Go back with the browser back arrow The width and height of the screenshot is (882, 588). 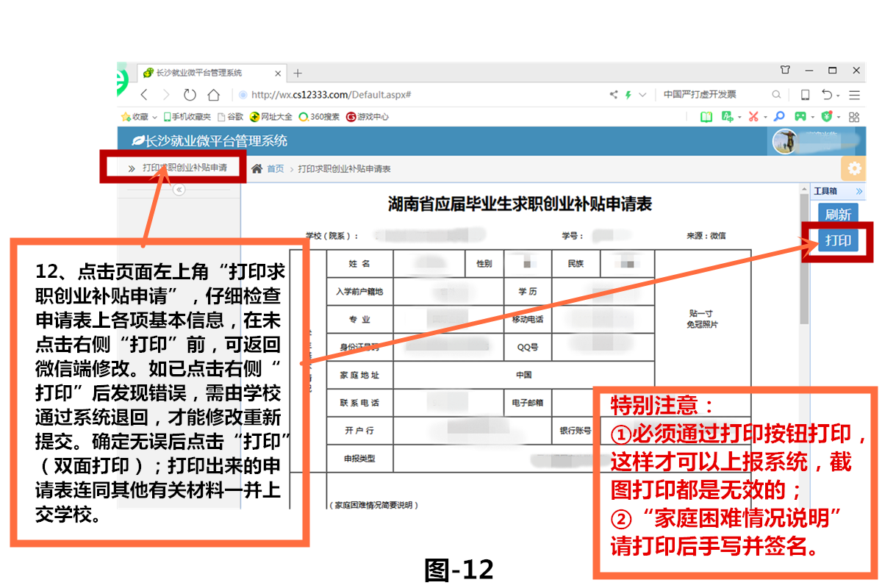(144, 95)
